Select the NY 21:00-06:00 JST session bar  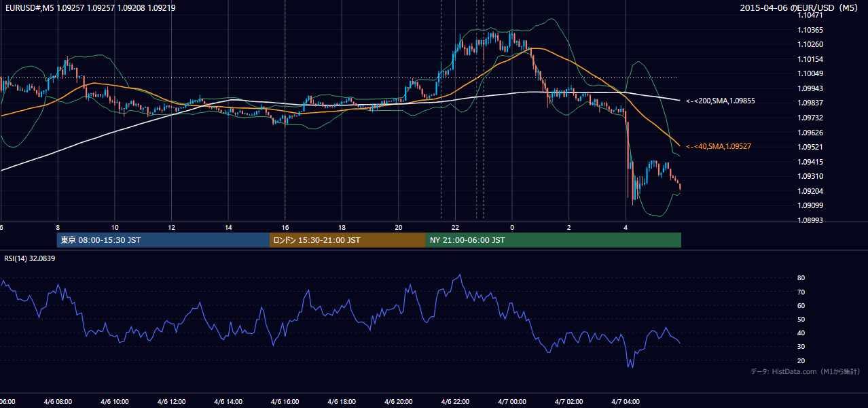[554, 240]
